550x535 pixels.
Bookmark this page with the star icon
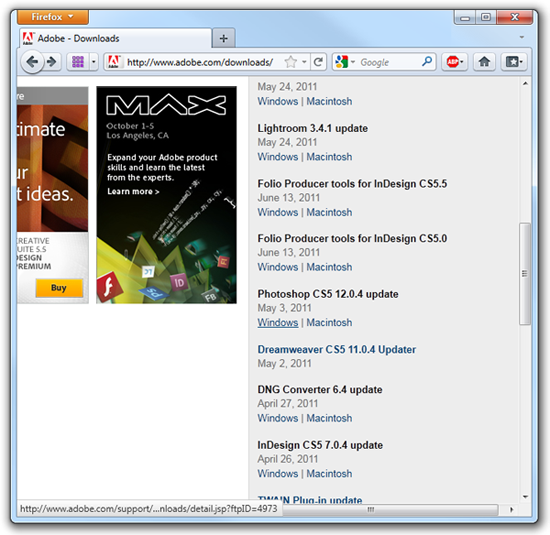coord(290,62)
